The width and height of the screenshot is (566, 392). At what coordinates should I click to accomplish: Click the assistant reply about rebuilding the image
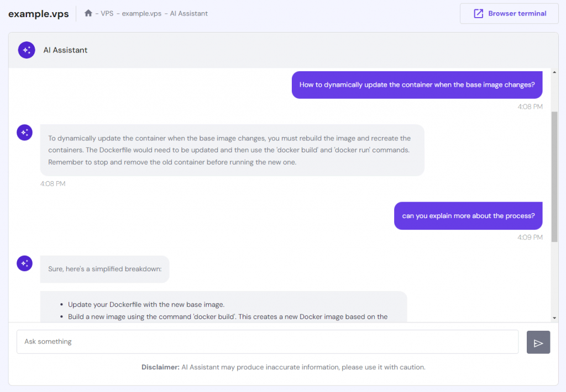(x=232, y=150)
